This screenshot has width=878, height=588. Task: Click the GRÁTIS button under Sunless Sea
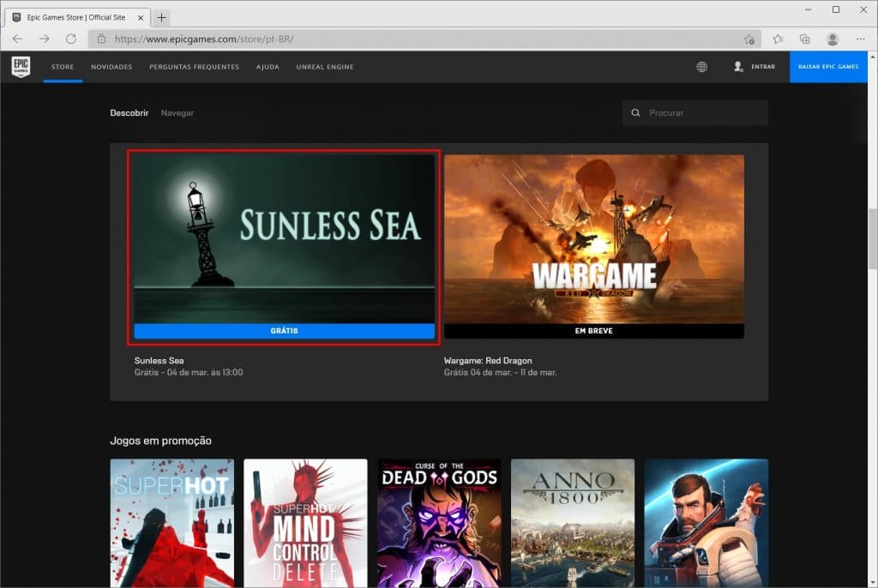point(285,331)
